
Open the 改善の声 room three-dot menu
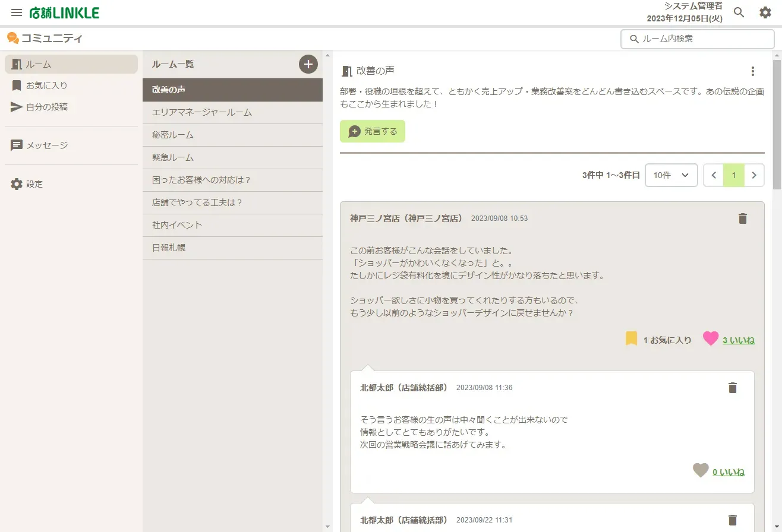(x=753, y=71)
